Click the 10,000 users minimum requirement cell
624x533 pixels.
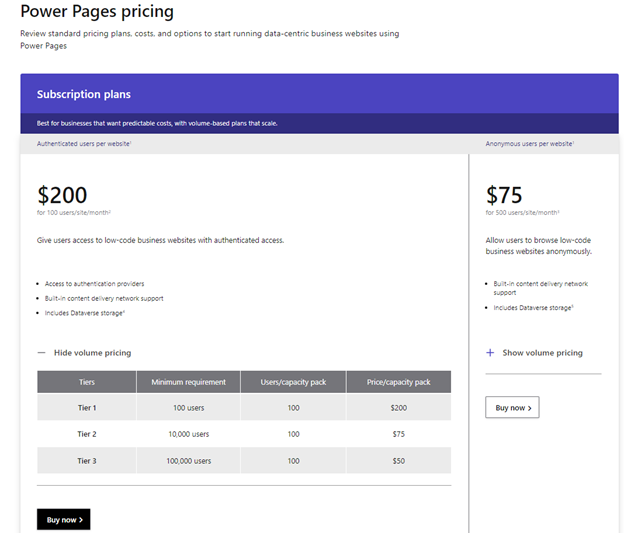[x=188, y=434]
